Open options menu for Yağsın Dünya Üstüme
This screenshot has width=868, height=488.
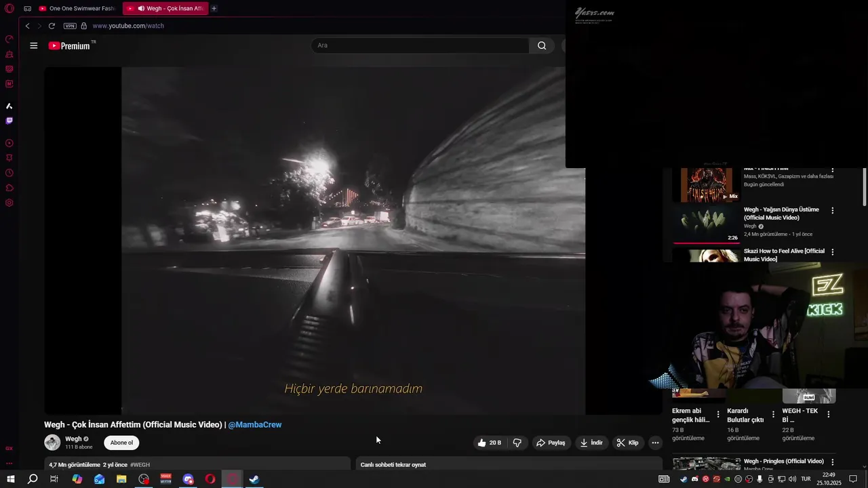tap(833, 211)
